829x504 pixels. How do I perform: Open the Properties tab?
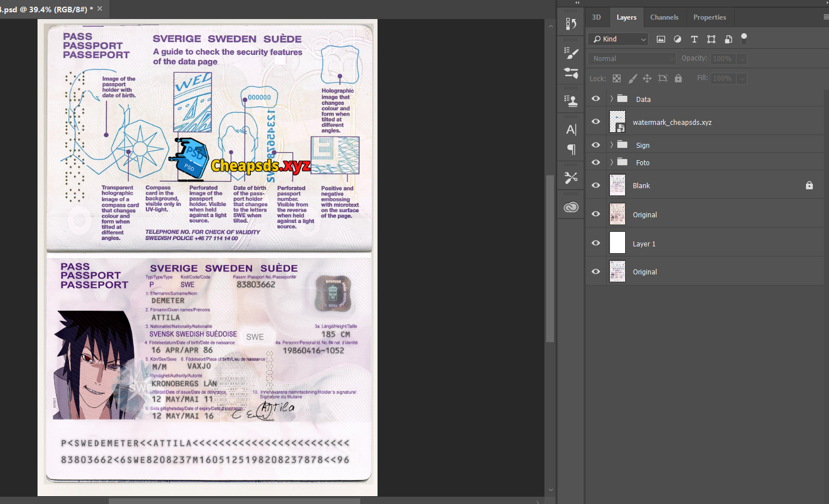709,17
